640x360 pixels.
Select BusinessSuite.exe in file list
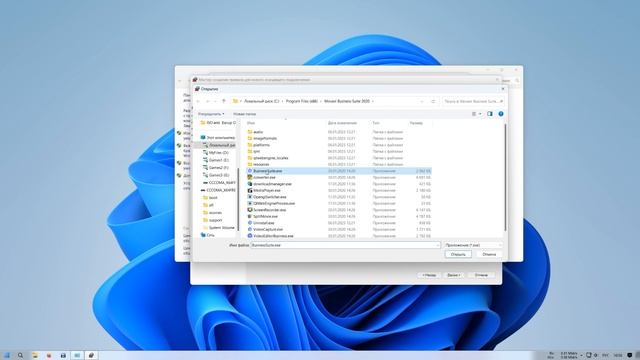(x=339, y=171)
